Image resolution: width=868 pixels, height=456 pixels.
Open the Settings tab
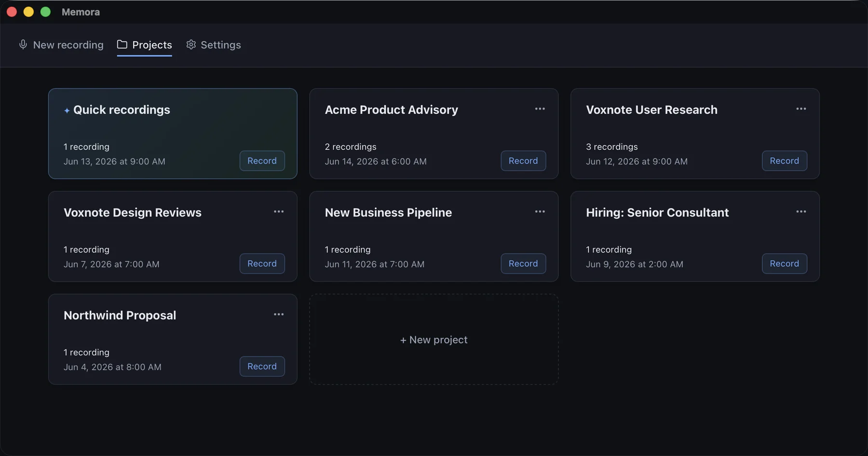pyautogui.click(x=214, y=45)
